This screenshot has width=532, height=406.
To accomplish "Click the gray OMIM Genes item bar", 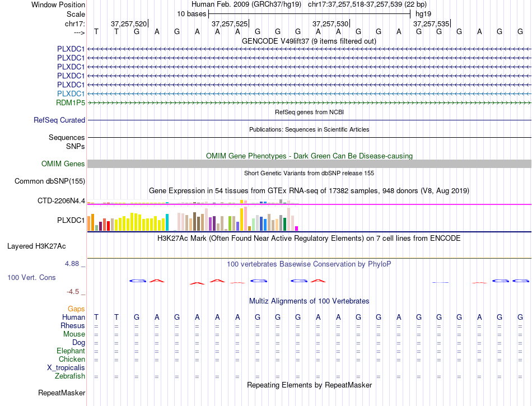I will (310, 164).
